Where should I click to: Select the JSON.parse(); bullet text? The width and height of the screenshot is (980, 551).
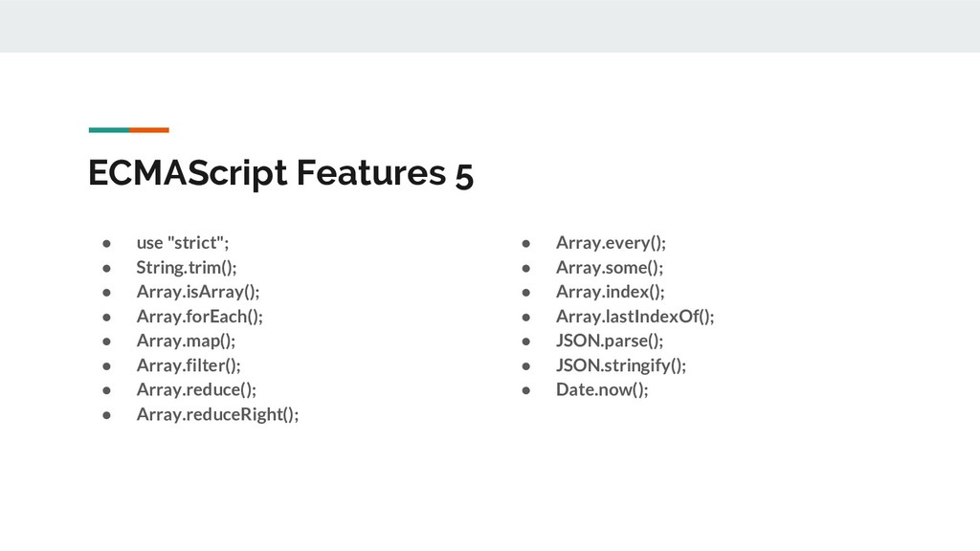[x=610, y=341]
